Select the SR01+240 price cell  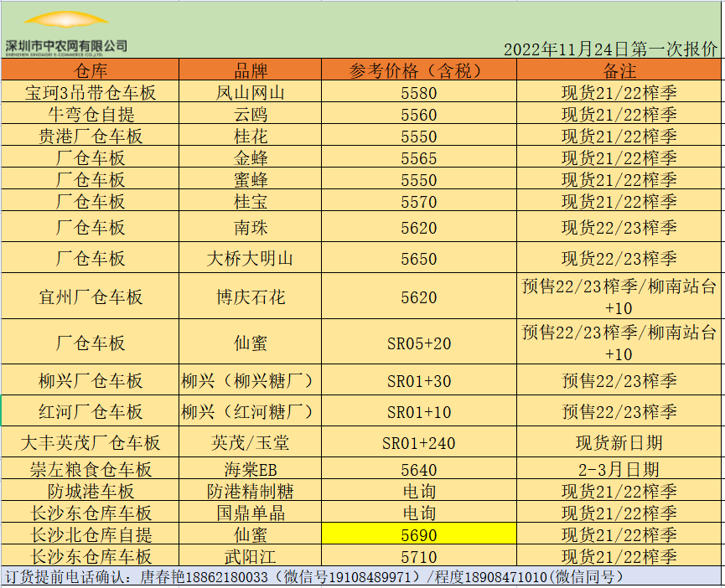(418, 442)
